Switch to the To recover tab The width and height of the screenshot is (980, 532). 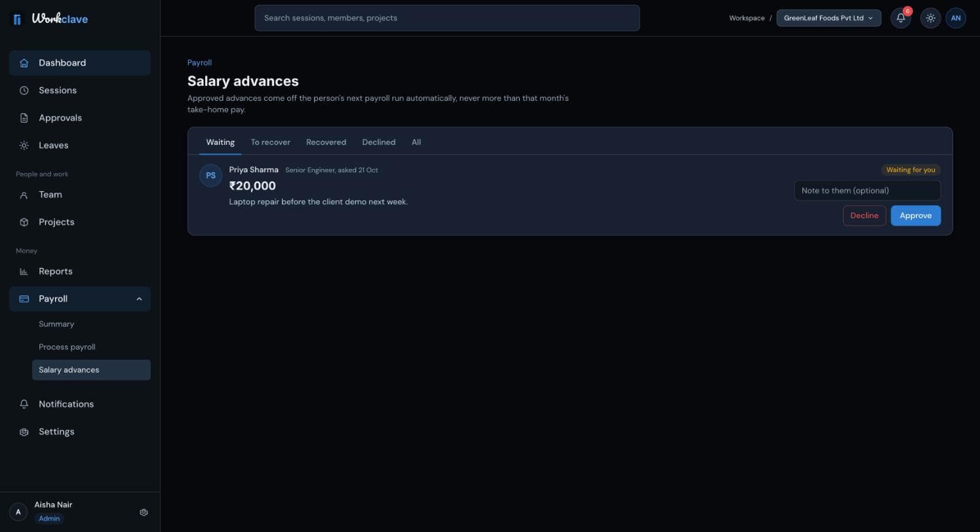click(270, 142)
